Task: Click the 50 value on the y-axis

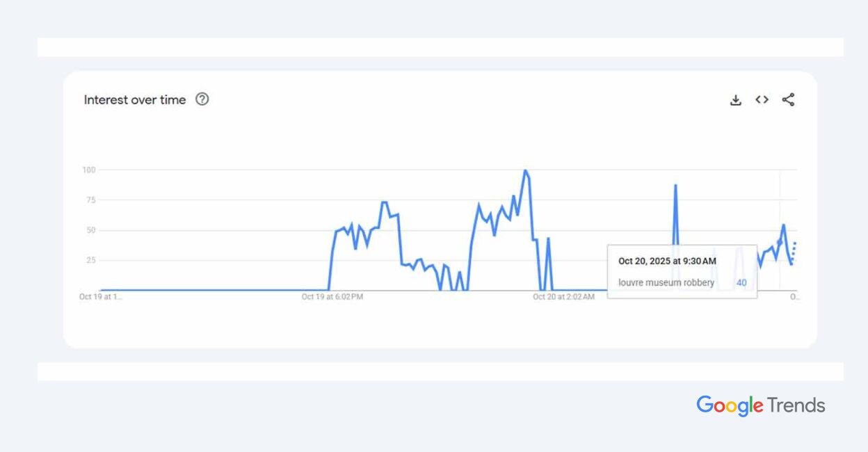Action: 91,230
